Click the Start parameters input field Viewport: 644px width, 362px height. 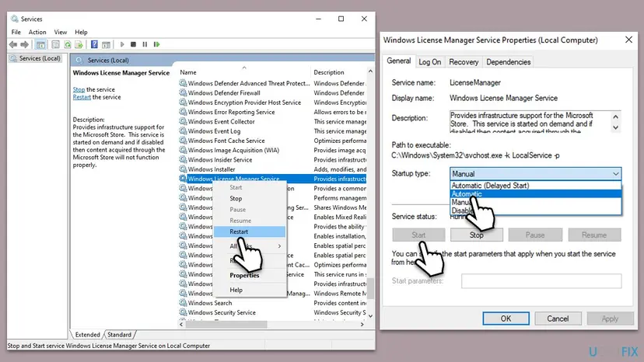coord(541,281)
